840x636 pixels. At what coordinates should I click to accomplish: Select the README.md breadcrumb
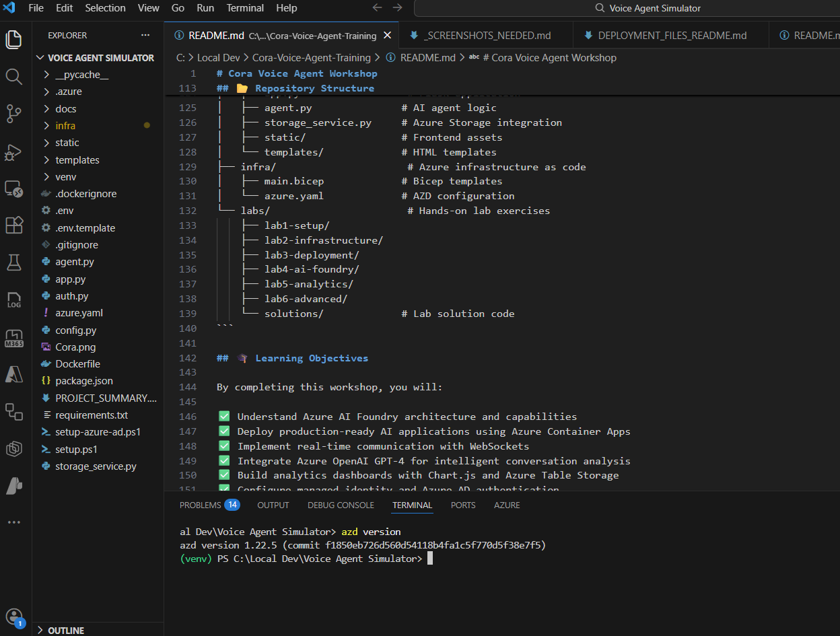pyautogui.click(x=427, y=58)
